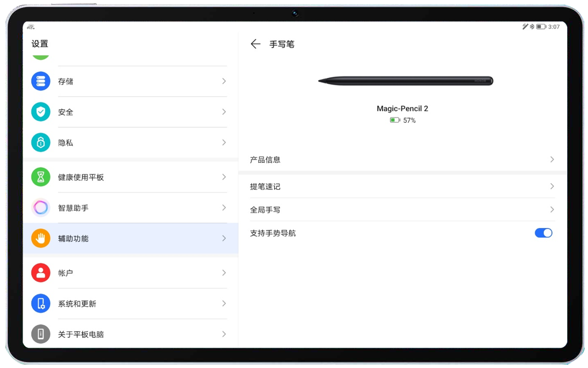
Task: Tap the orange hand Accessibility icon
Action: tap(41, 239)
